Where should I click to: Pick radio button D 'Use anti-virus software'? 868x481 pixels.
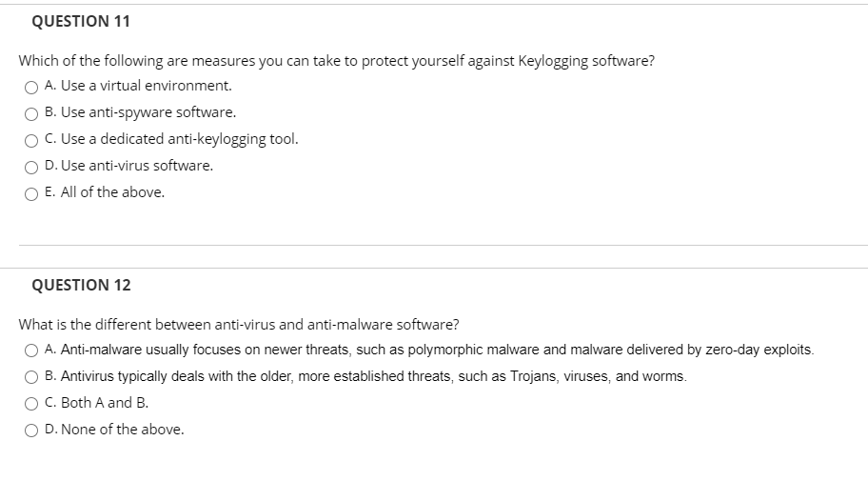[x=31, y=168]
